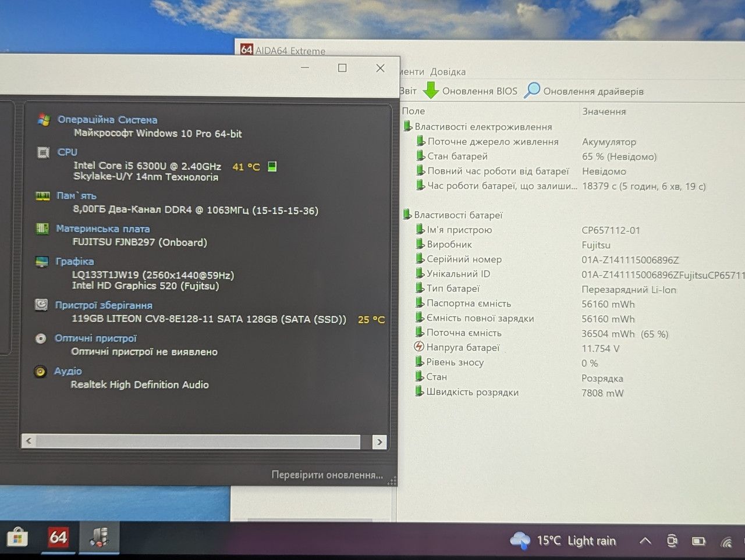This screenshot has height=560, width=745.
Task: Click the driver update magnifier icon
Action: click(532, 90)
